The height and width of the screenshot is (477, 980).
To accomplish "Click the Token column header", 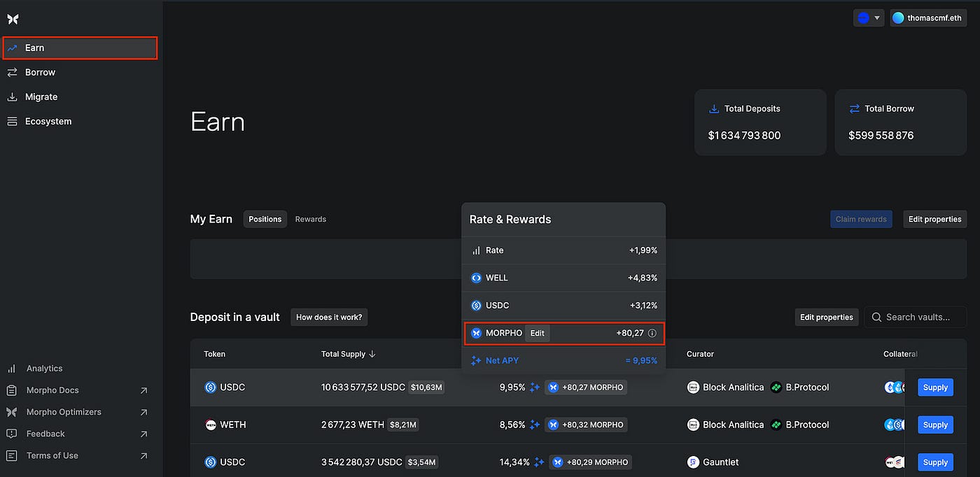I will coord(214,354).
